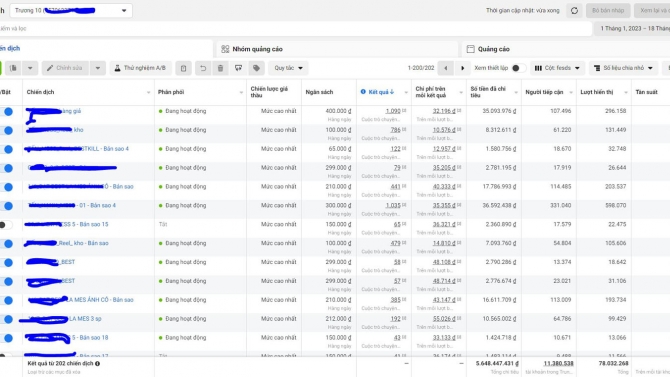Open Người tiếp cận column header menu
Viewport: 670px width, 377px height.
tap(571, 92)
